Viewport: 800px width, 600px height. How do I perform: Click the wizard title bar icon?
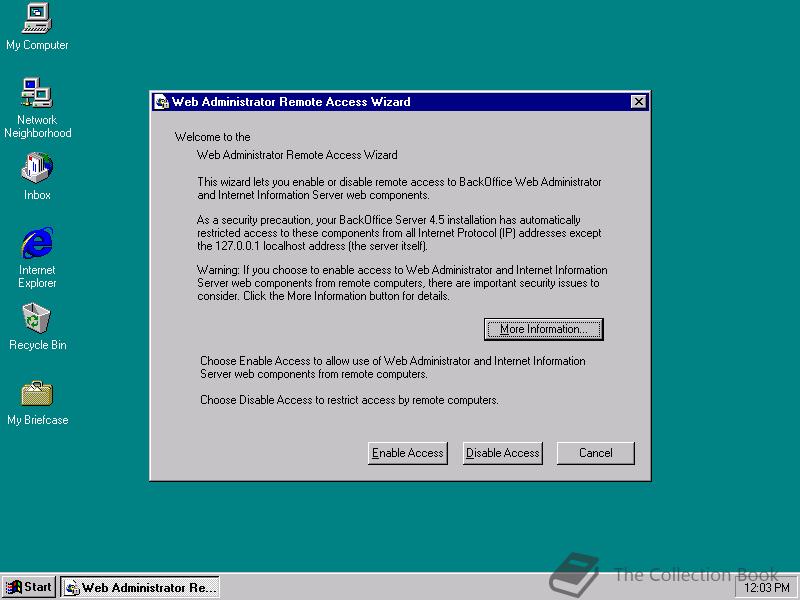point(162,102)
